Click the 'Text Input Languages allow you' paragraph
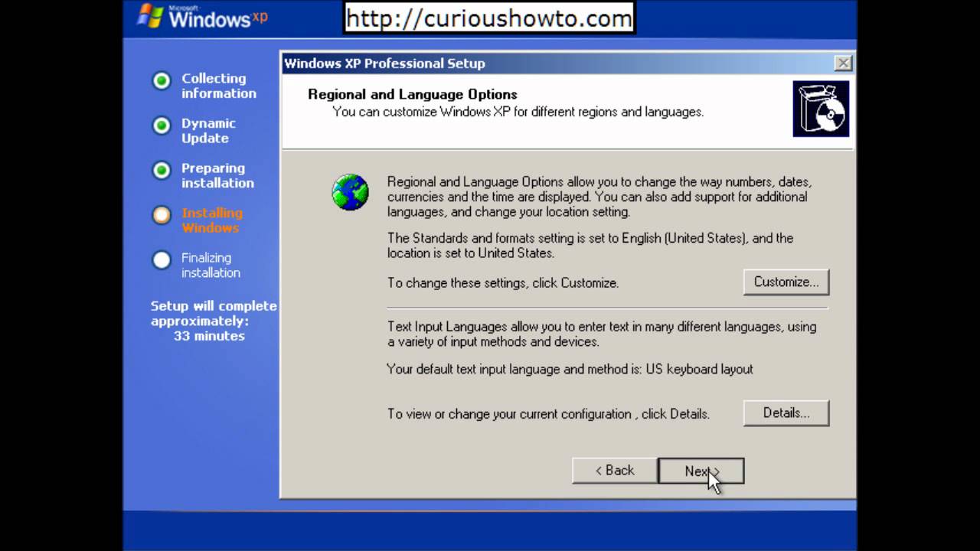Viewport: 980px width, 551px height. tap(602, 334)
